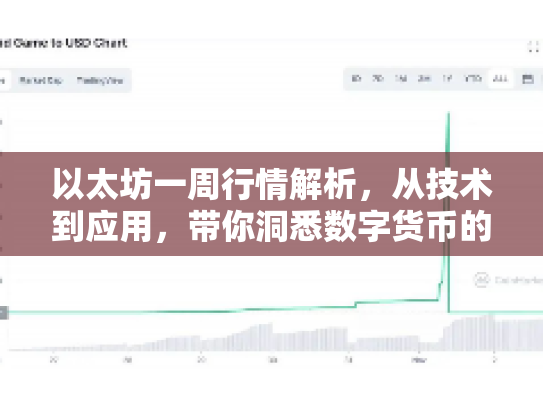Click the fullscreen expand chart icon
This screenshot has height=408, width=543.
534,46
